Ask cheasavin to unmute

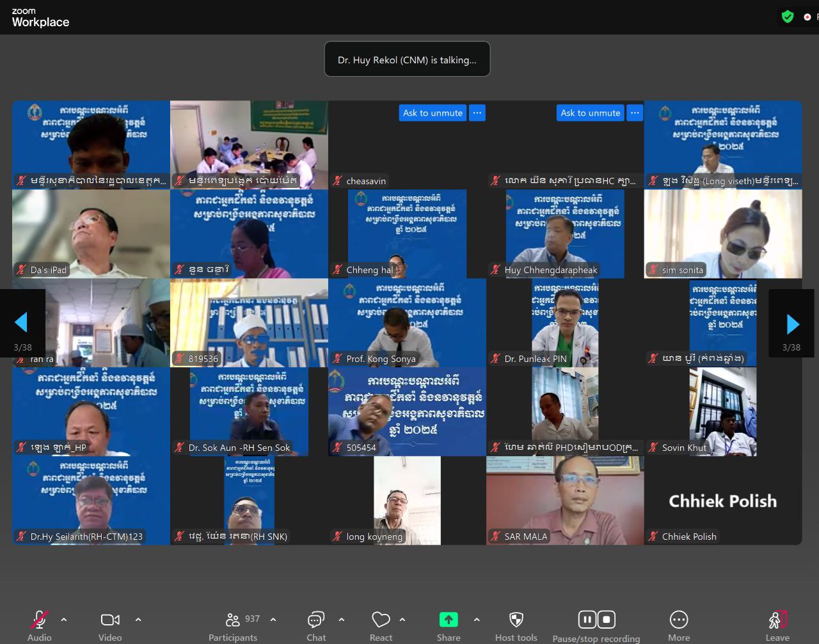(433, 113)
